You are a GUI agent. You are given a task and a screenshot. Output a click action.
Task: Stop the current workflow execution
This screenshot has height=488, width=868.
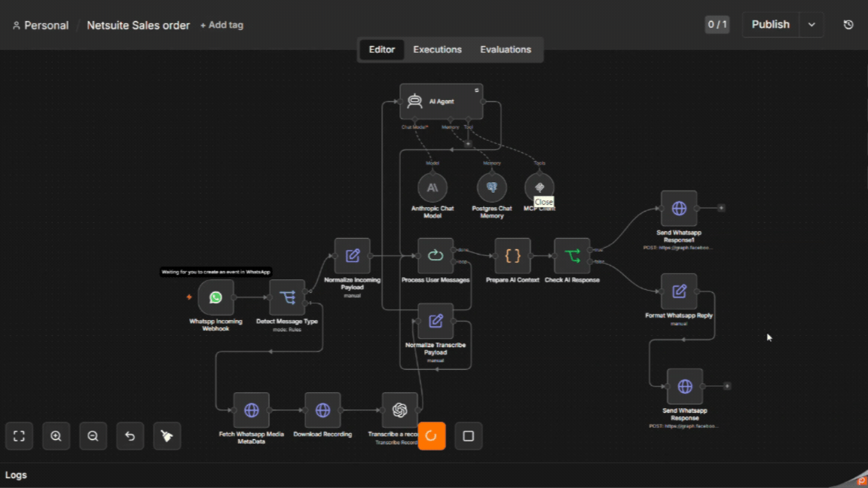[x=469, y=436]
